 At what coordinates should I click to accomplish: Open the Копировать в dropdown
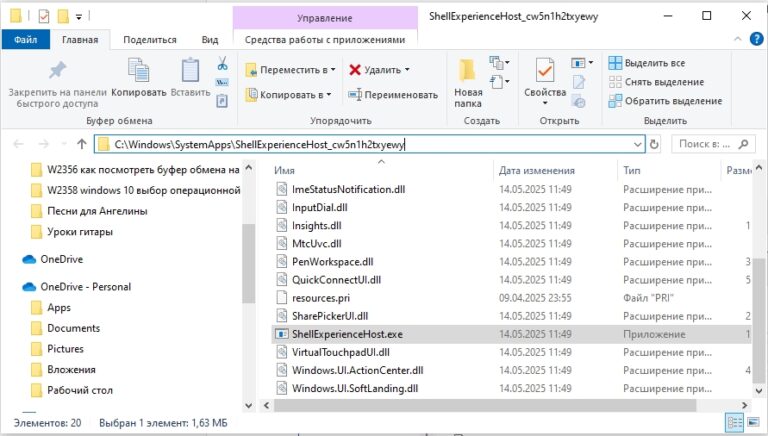[329, 95]
